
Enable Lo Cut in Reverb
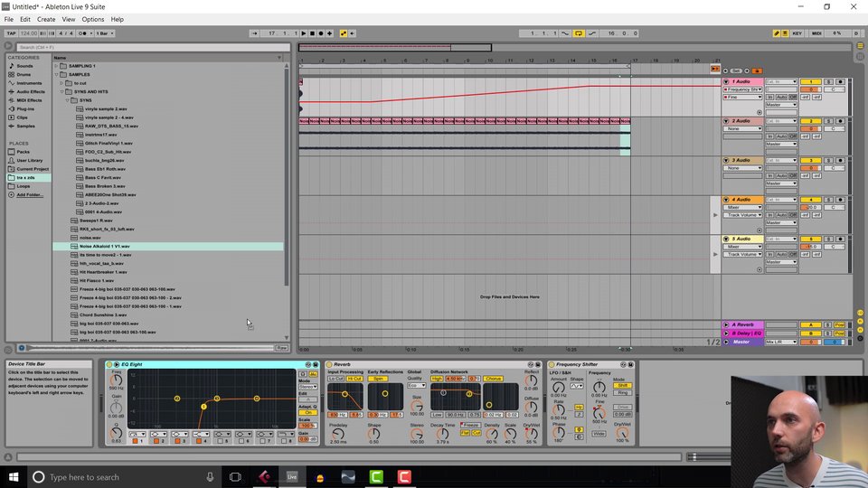coord(336,379)
